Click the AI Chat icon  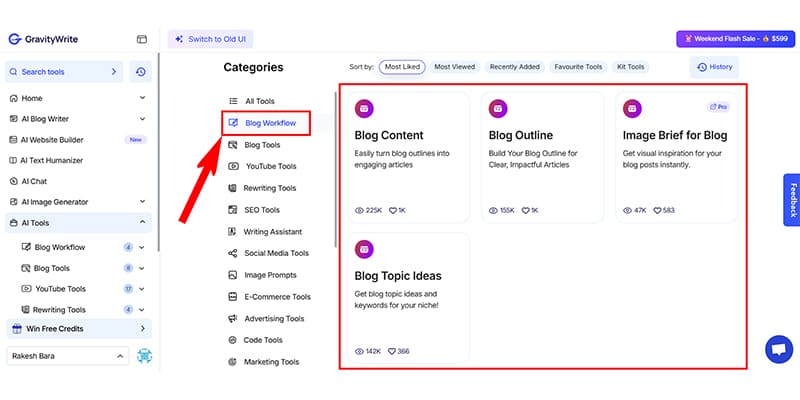tap(14, 181)
